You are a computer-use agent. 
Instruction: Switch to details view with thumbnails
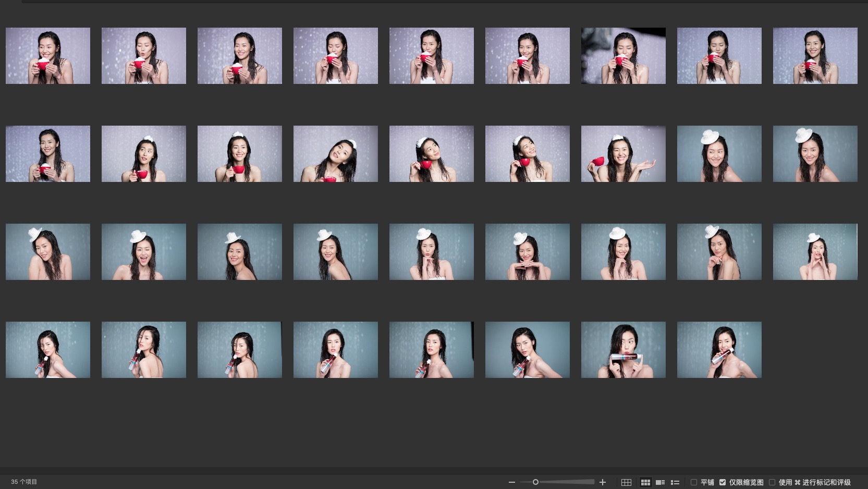point(660,482)
